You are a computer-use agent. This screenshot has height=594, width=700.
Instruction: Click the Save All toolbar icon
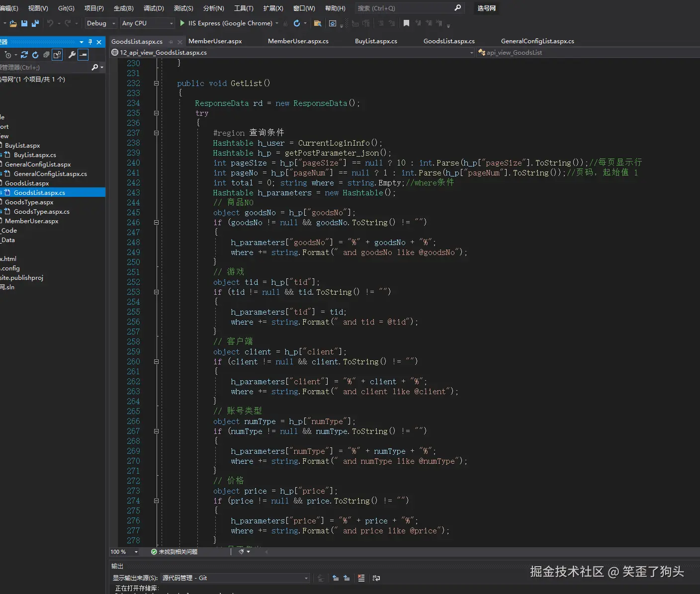pyautogui.click(x=35, y=23)
